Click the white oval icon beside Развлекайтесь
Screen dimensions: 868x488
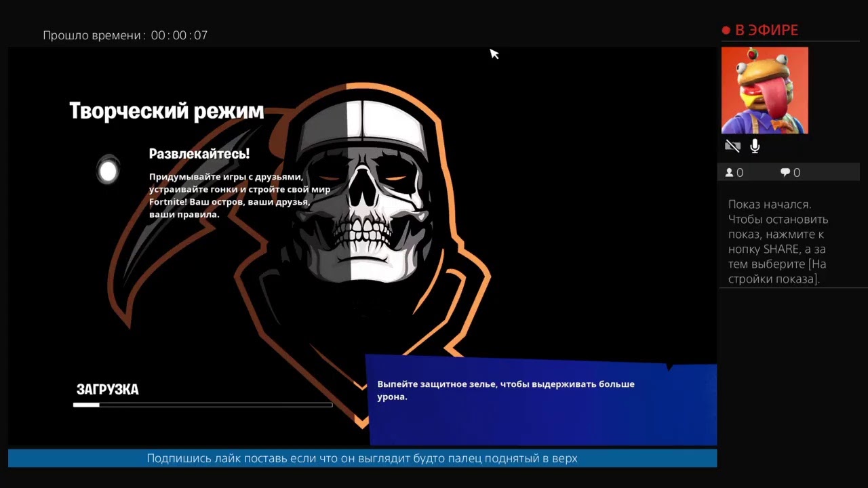(108, 171)
